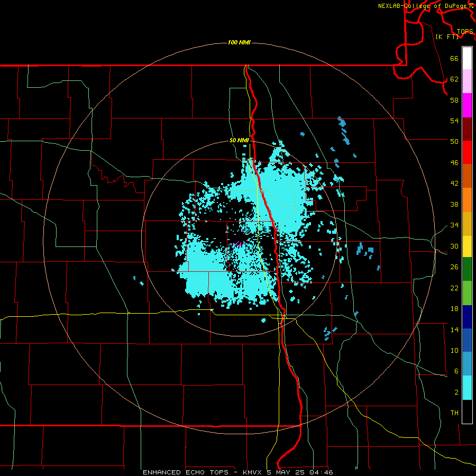Click the 04:46 timestamp

[321, 472]
